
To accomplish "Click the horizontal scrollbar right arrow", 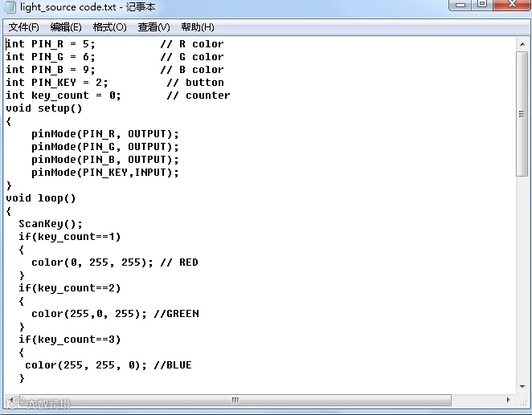I will tap(508, 400).
